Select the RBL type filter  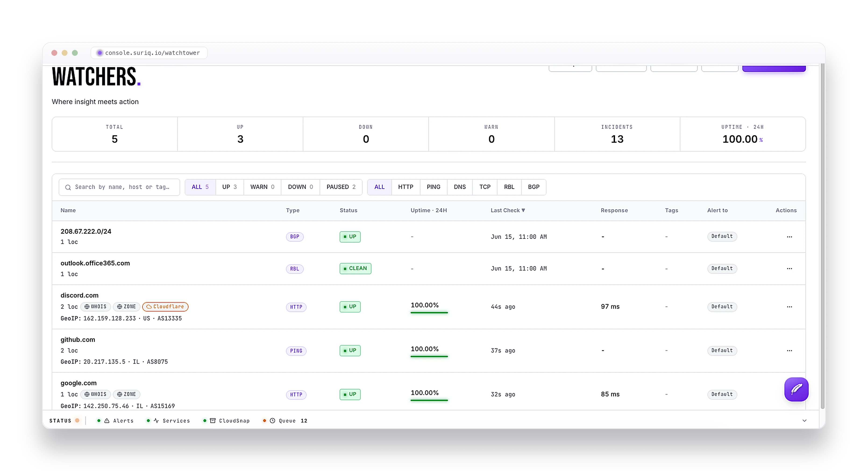[509, 187]
